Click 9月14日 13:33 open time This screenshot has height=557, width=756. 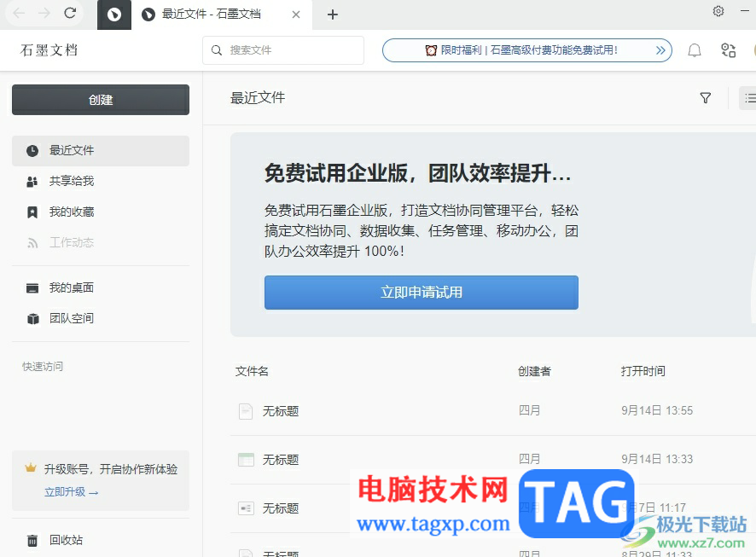[657, 459]
